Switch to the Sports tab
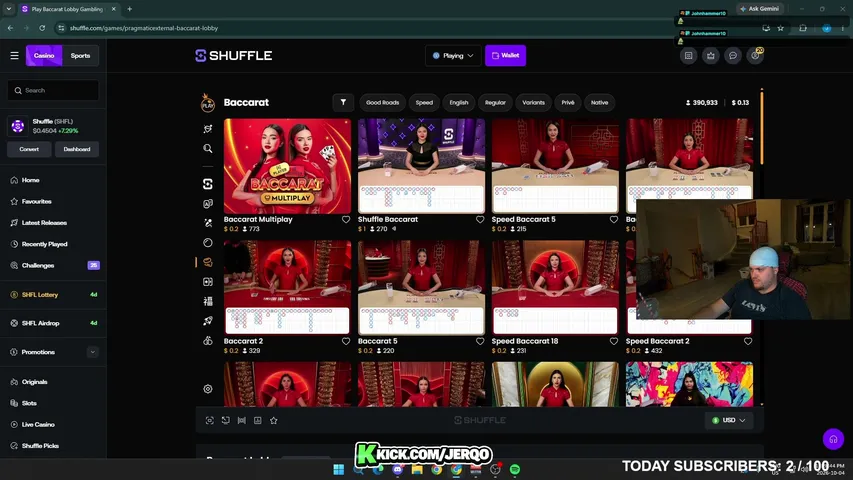 (81, 56)
